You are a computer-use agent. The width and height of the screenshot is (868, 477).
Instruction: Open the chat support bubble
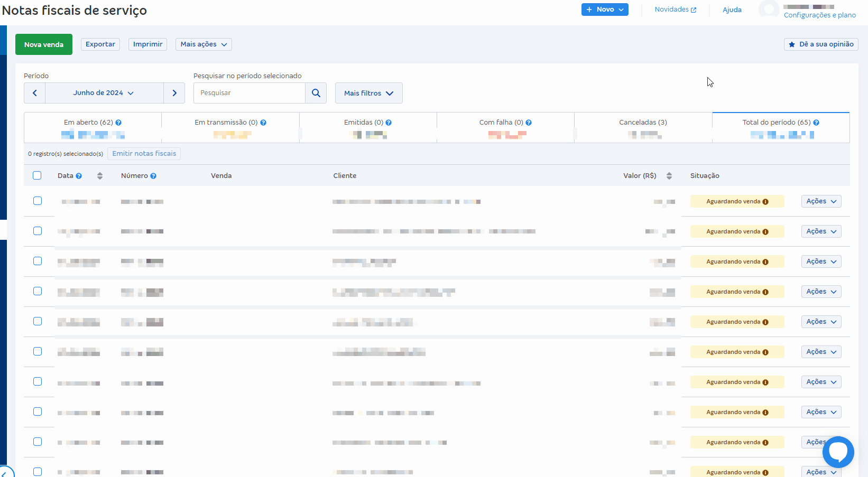(838, 452)
